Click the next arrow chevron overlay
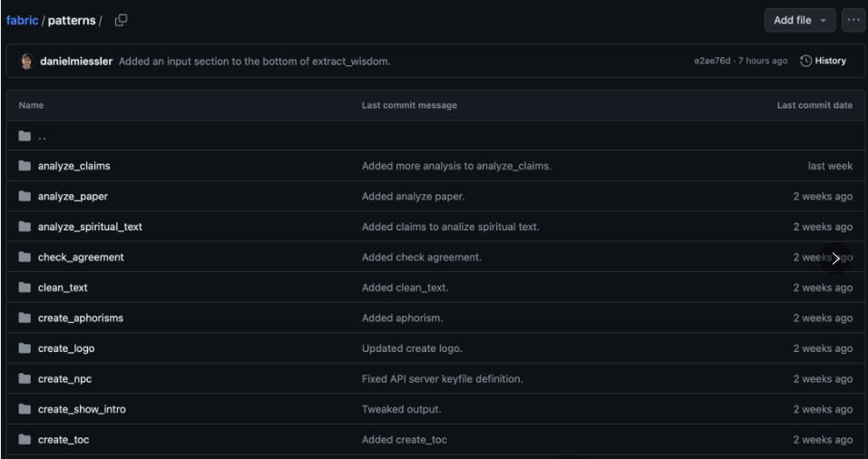 pyautogui.click(x=835, y=259)
